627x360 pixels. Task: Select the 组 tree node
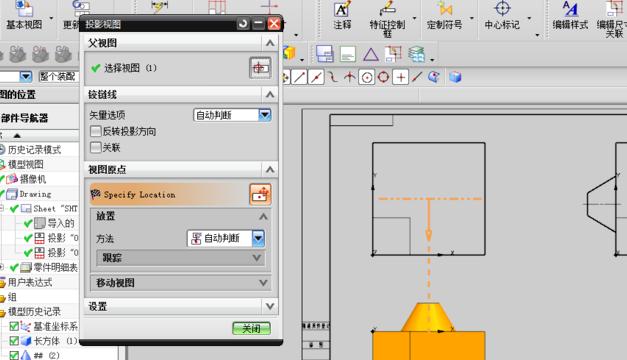click(x=12, y=297)
